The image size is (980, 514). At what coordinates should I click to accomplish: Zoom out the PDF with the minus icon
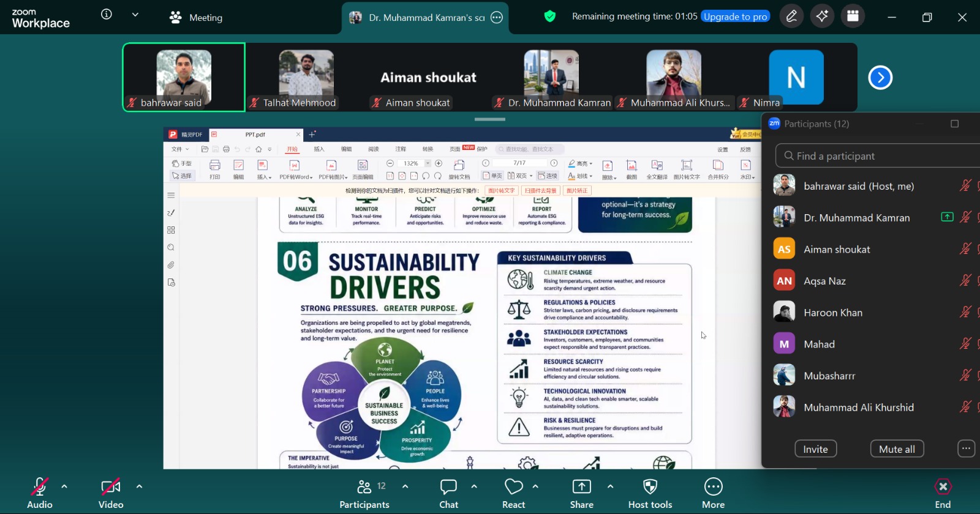[x=390, y=163]
